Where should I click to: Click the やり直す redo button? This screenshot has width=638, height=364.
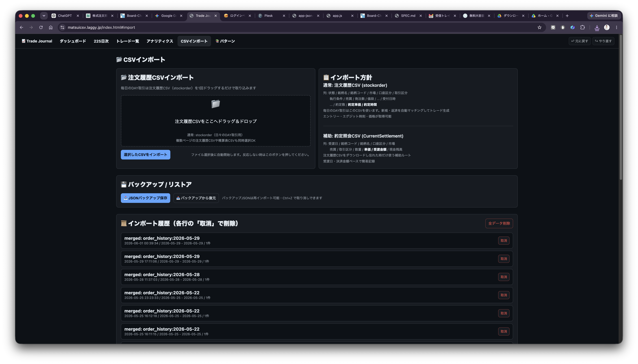(x=603, y=41)
